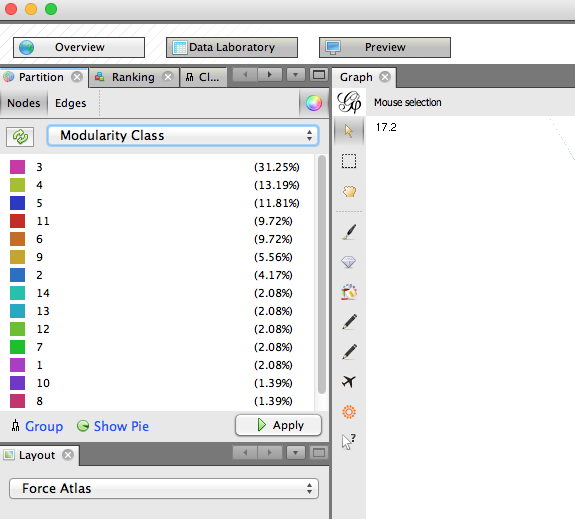The height and width of the screenshot is (519, 575).
Task: Click the green swatch for class 7
Action: tap(17, 347)
